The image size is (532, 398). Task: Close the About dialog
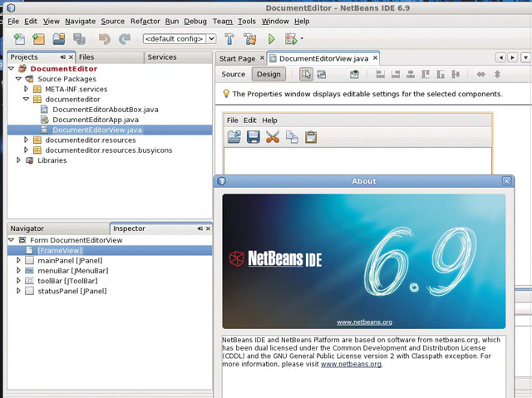click(x=506, y=181)
